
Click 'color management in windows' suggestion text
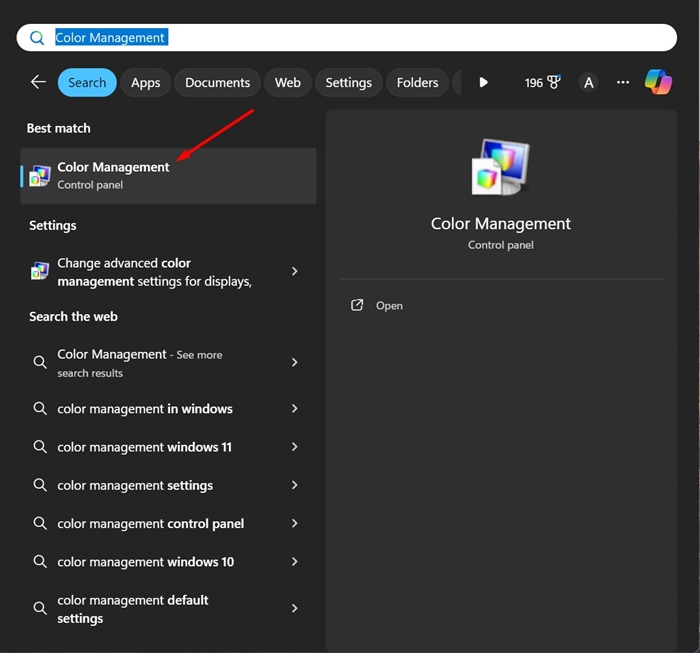point(145,409)
